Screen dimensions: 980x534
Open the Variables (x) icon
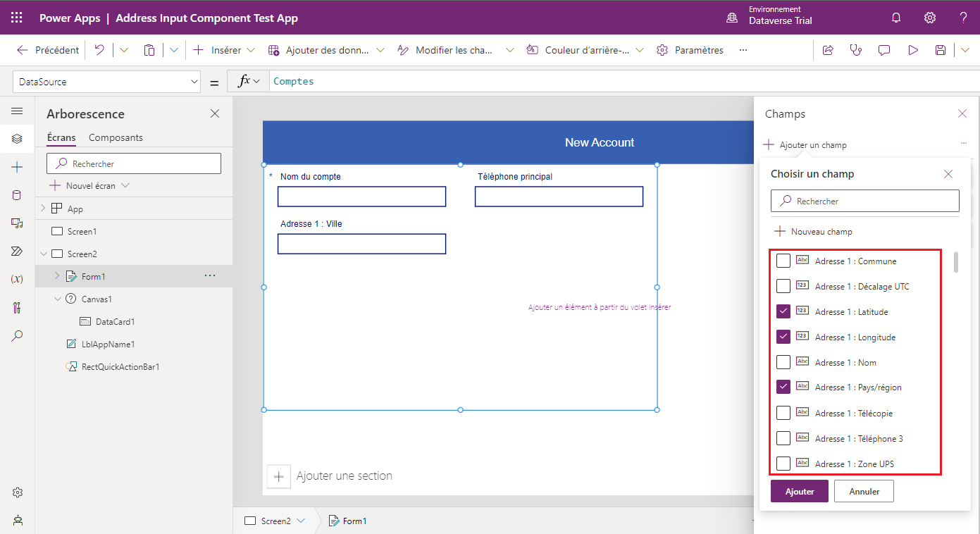(17, 279)
